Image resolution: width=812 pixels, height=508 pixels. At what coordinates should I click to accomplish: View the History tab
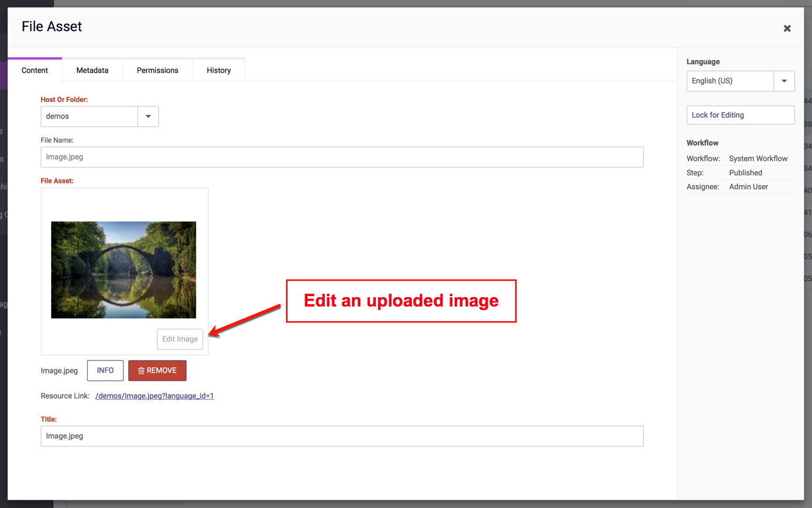coord(219,70)
